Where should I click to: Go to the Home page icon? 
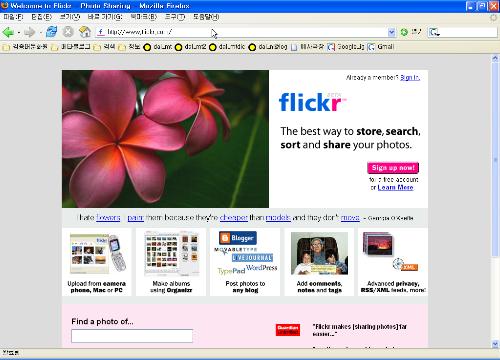click(x=85, y=32)
